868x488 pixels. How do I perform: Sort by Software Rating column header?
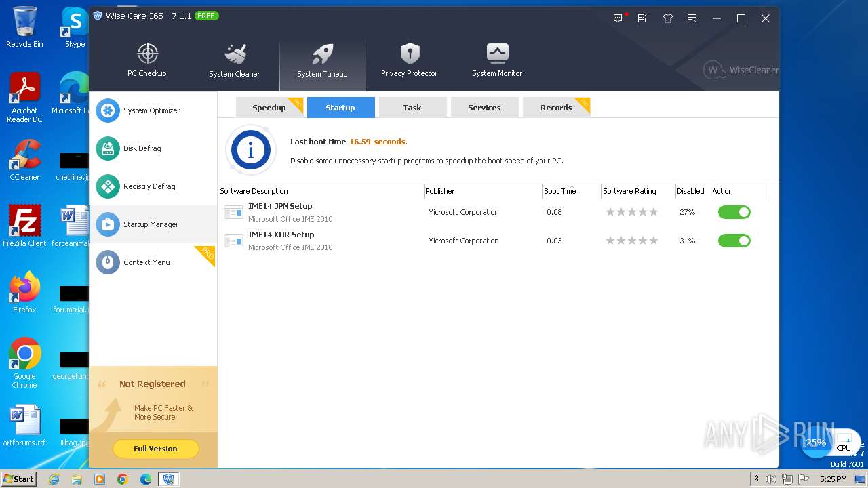[637, 191]
